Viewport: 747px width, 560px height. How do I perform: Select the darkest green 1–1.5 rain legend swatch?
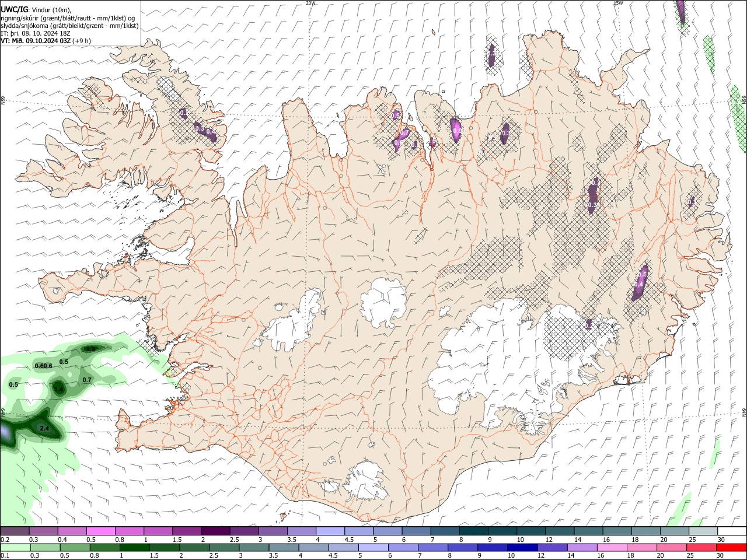click(x=135, y=547)
